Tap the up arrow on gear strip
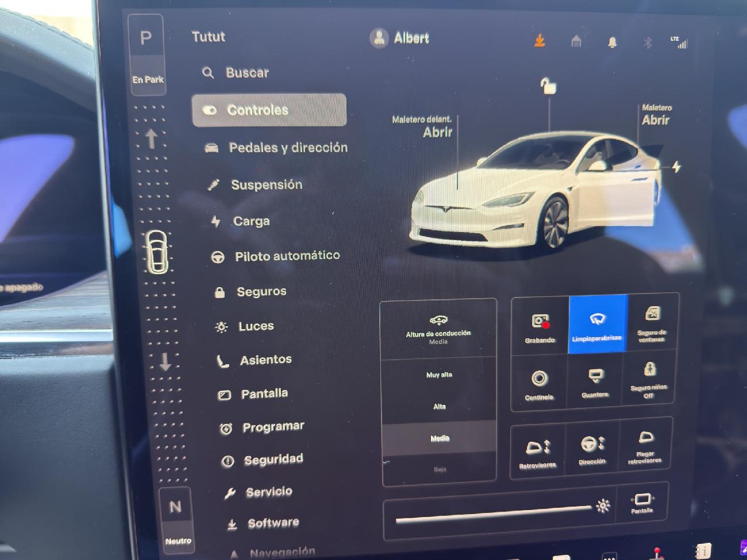 [x=151, y=139]
